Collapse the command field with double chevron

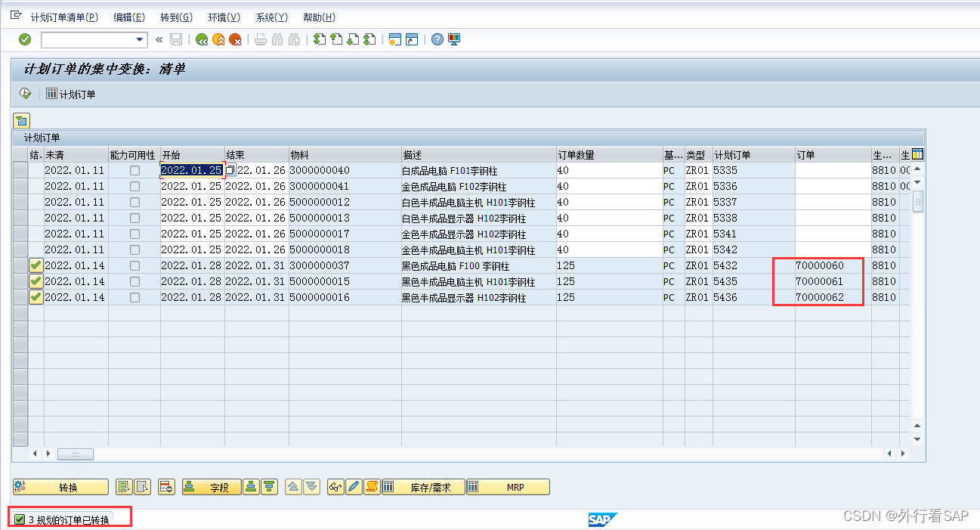(159, 40)
